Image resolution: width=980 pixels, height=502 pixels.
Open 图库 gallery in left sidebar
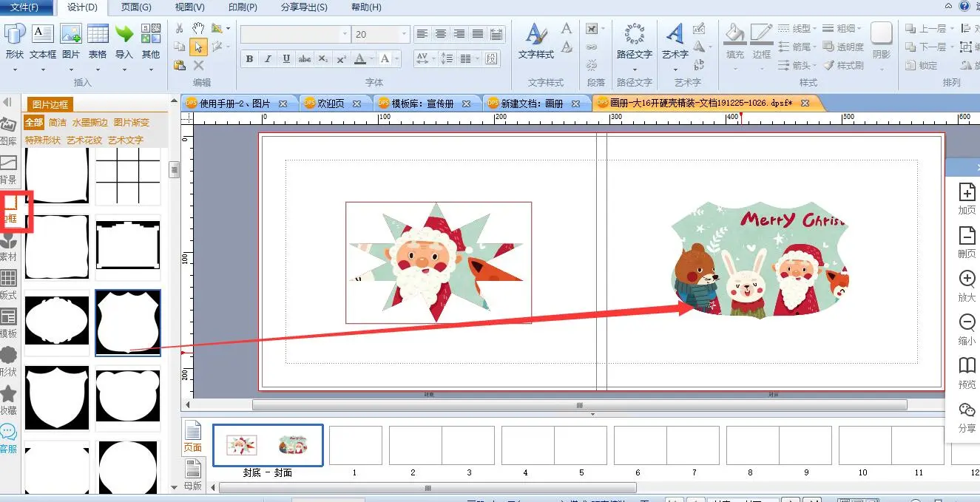click(x=8, y=132)
